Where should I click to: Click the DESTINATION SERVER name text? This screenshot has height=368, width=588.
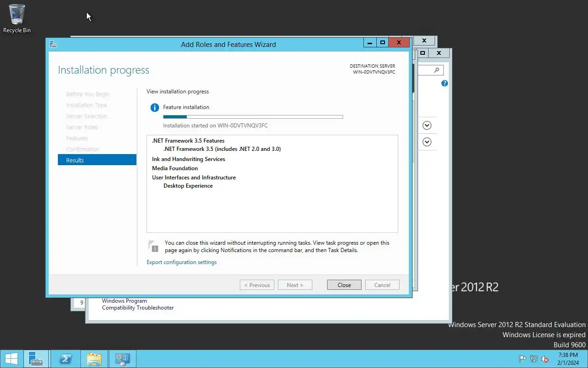pyautogui.click(x=374, y=72)
